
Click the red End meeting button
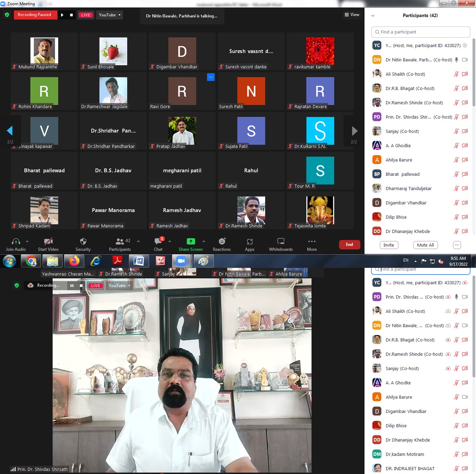[x=350, y=244]
